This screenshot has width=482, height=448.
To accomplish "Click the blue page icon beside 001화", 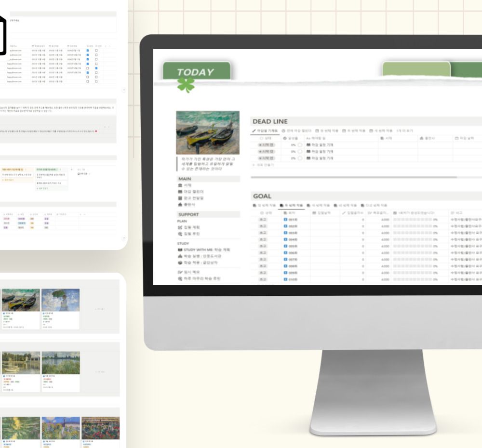I will [285, 219].
